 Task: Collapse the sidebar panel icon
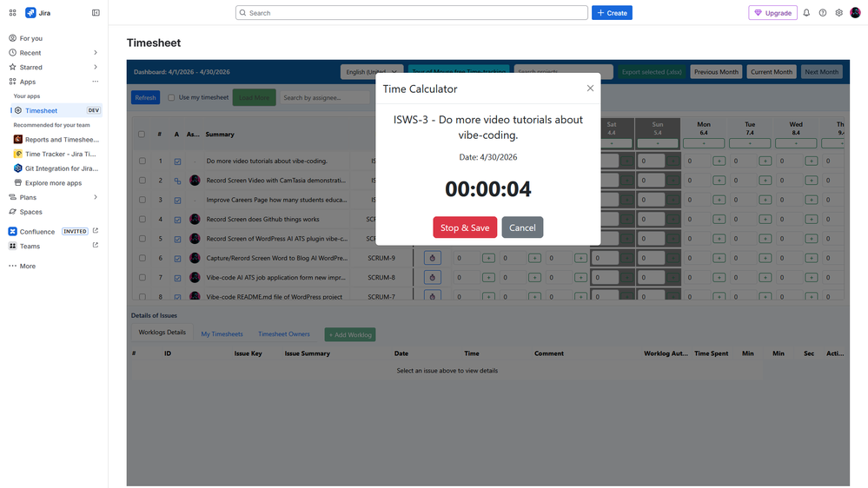click(96, 13)
